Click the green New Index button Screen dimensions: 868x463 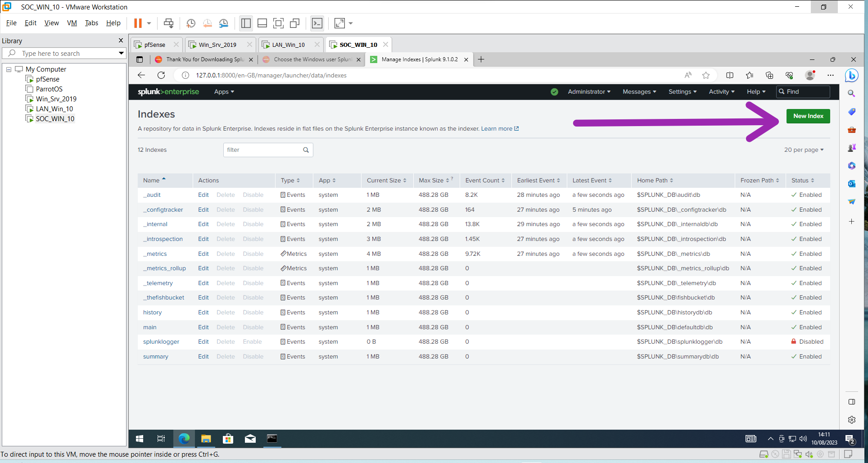click(808, 116)
